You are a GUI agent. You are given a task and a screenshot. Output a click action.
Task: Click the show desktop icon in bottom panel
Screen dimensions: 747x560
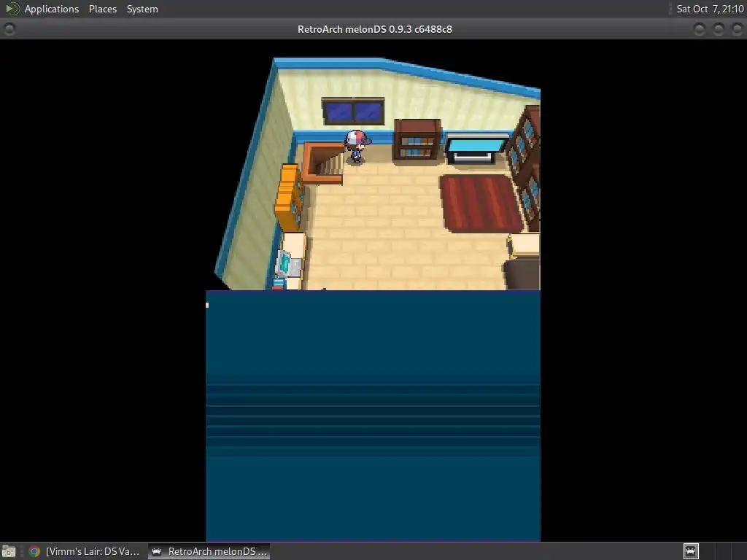pyautogui.click(x=9, y=551)
